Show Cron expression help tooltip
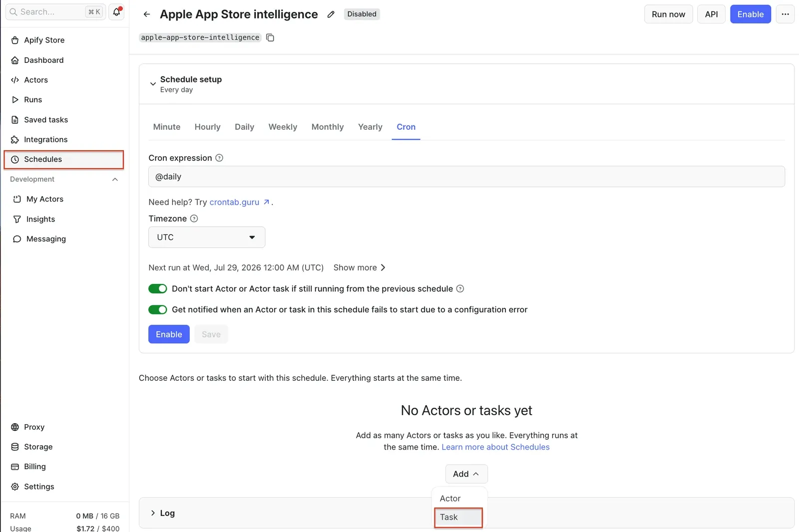This screenshot has height=532, width=799. [219, 158]
